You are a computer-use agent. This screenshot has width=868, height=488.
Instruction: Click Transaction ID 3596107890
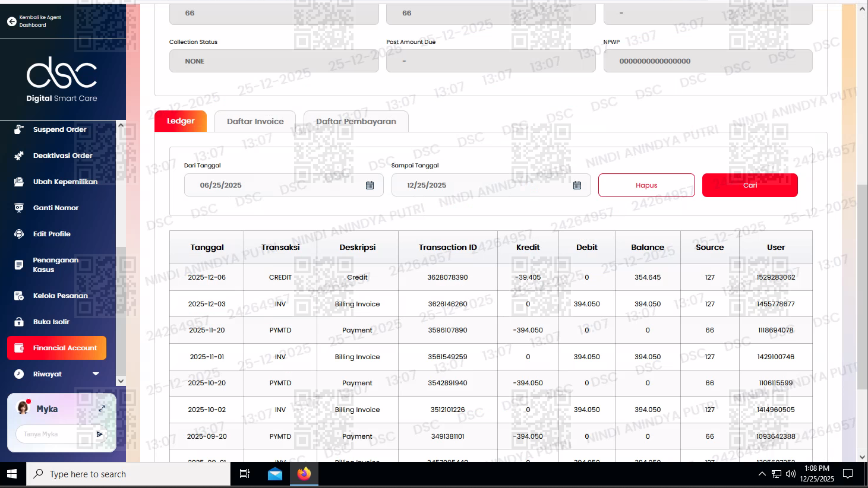pos(447,330)
